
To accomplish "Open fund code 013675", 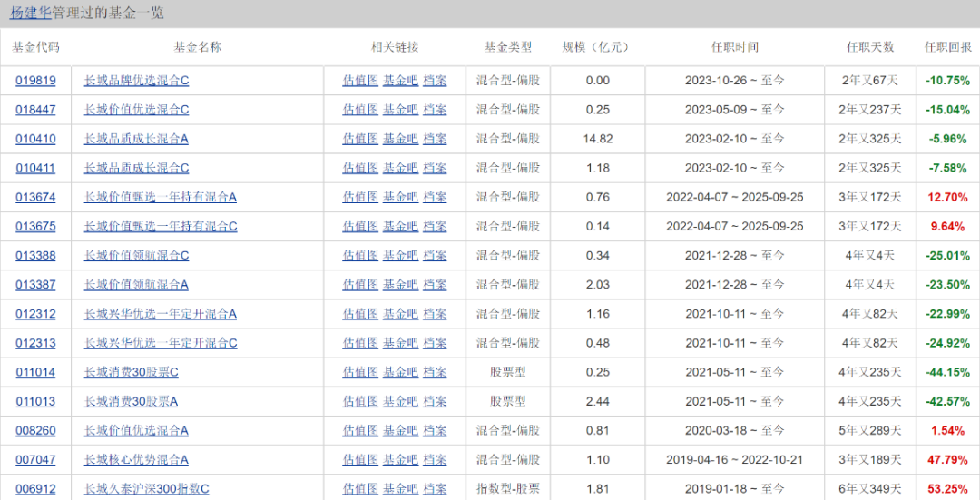I will click(35, 226).
